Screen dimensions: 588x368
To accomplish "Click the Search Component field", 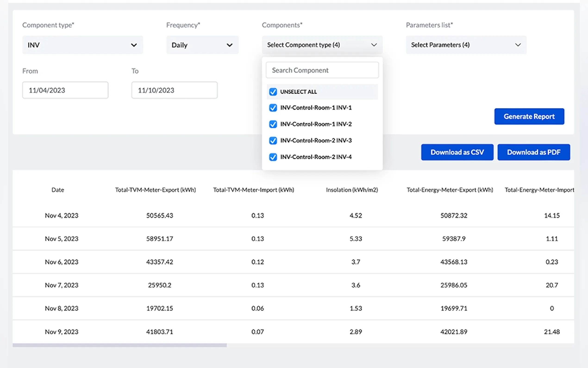I will point(322,70).
